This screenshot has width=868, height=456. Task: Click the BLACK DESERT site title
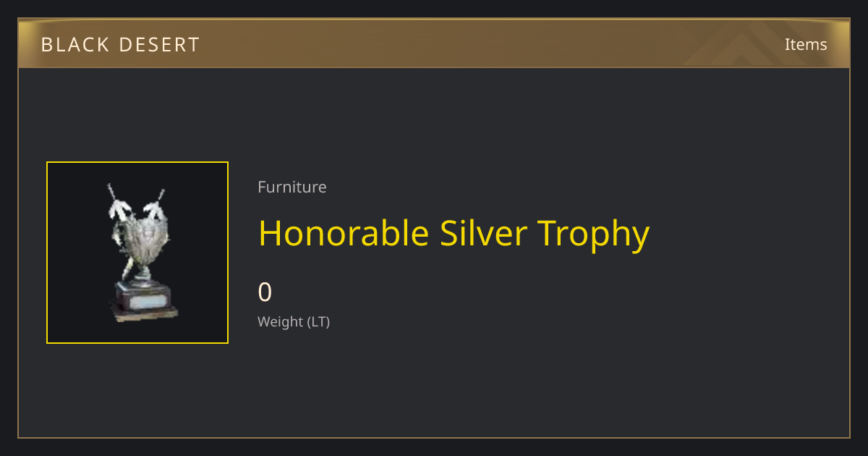coord(120,45)
